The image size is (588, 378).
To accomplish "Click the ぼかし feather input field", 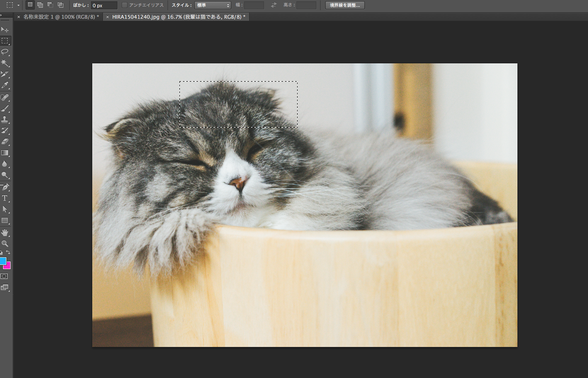I will (104, 6).
